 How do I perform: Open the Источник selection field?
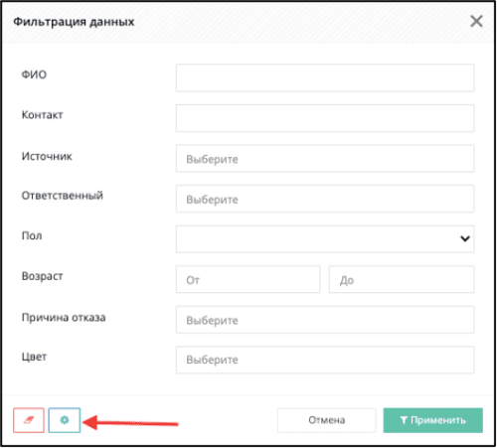point(325,159)
